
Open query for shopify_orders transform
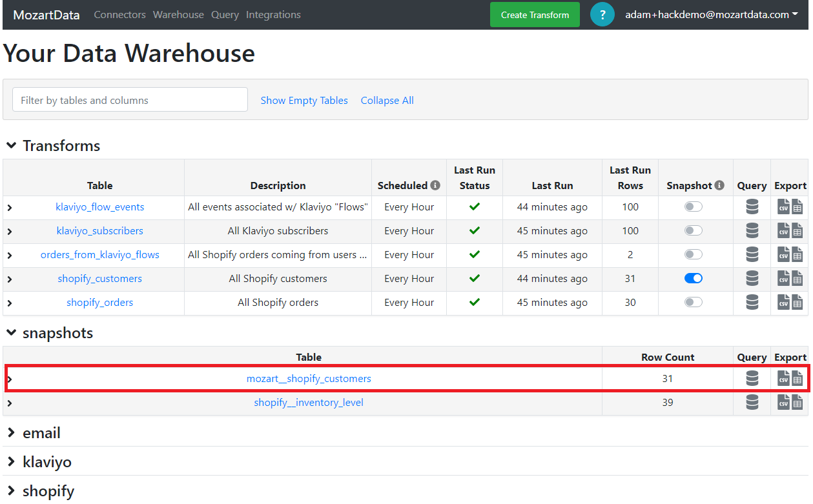(x=752, y=303)
